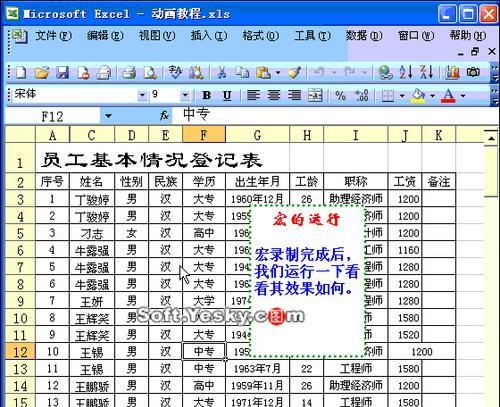The width and height of the screenshot is (500, 407).
Task: Open the 视图(V) menu
Action: click(x=157, y=35)
